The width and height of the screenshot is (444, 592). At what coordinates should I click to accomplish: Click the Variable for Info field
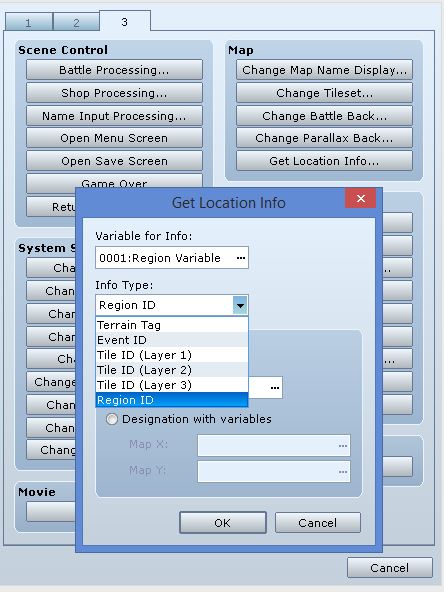coord(172,258)
